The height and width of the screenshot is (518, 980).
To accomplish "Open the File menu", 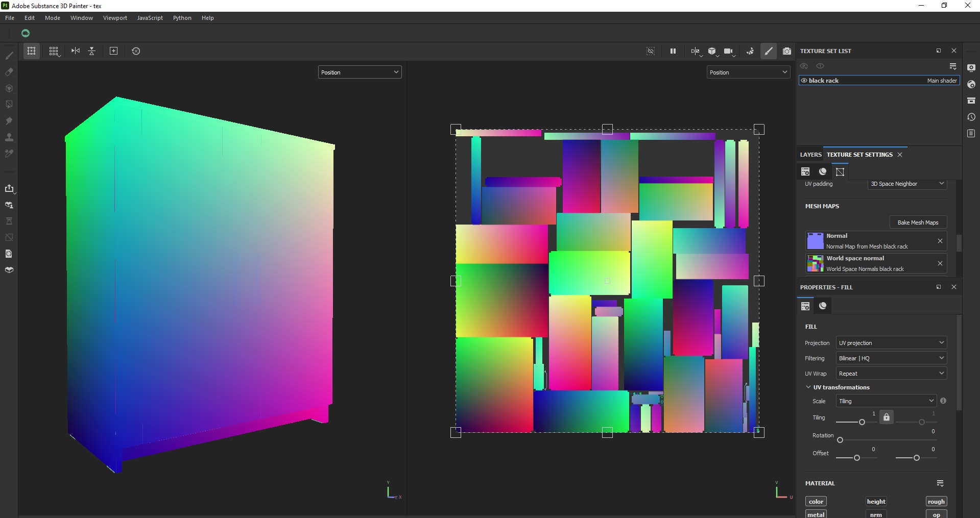I will pyautogui.click(x=10, y=18).
